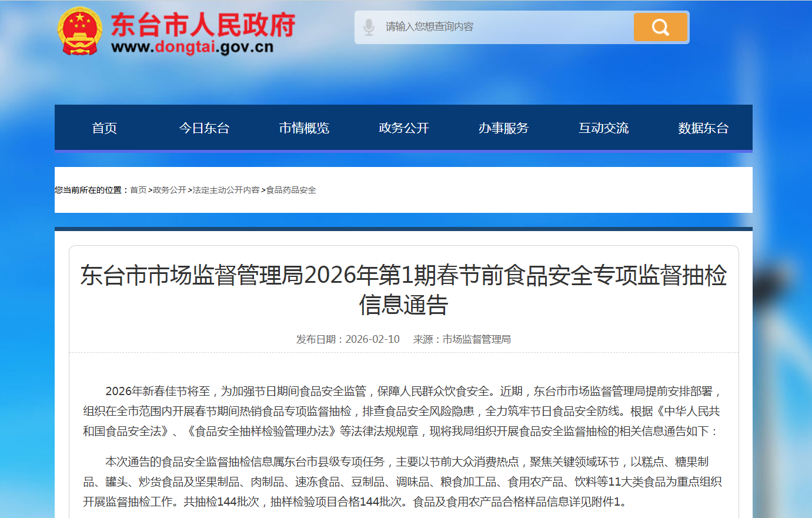Follow the 政务公开 breadcrumb link
Viewport: 812px width, 518px height.
click(169, 190)
